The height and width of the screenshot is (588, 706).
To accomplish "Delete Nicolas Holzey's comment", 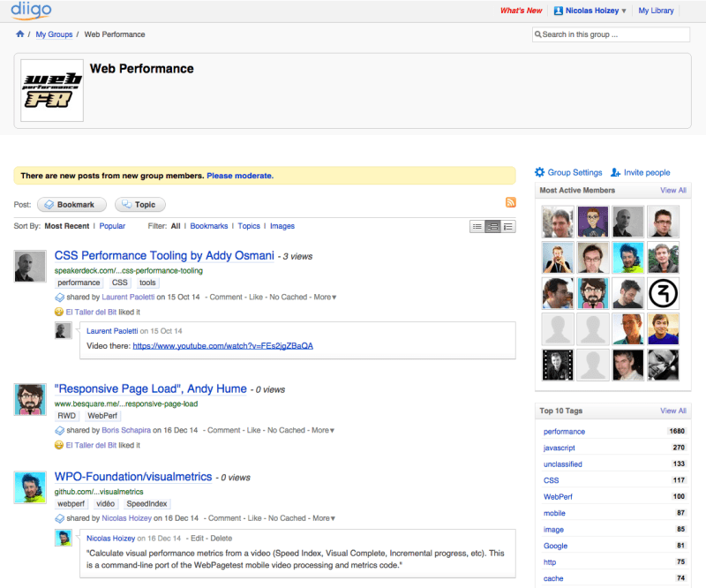I will tap(222, 539).
